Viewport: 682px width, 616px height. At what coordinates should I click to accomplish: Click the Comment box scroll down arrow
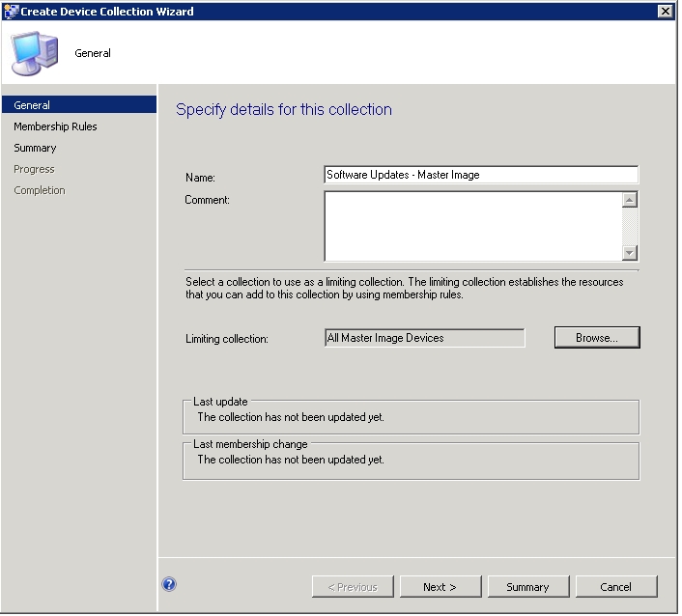pyautogui.click(x=630, y=252)
